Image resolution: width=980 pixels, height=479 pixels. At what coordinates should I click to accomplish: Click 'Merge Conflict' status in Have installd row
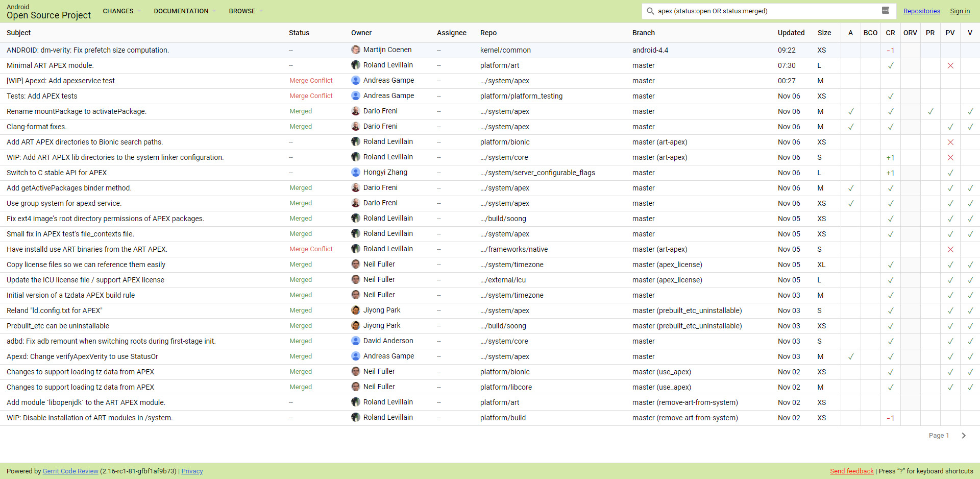tap(311, 249)
